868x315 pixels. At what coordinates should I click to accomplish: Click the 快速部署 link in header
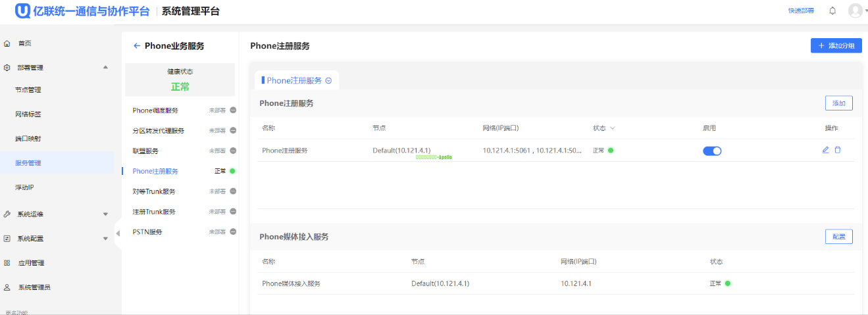point(801,11)
